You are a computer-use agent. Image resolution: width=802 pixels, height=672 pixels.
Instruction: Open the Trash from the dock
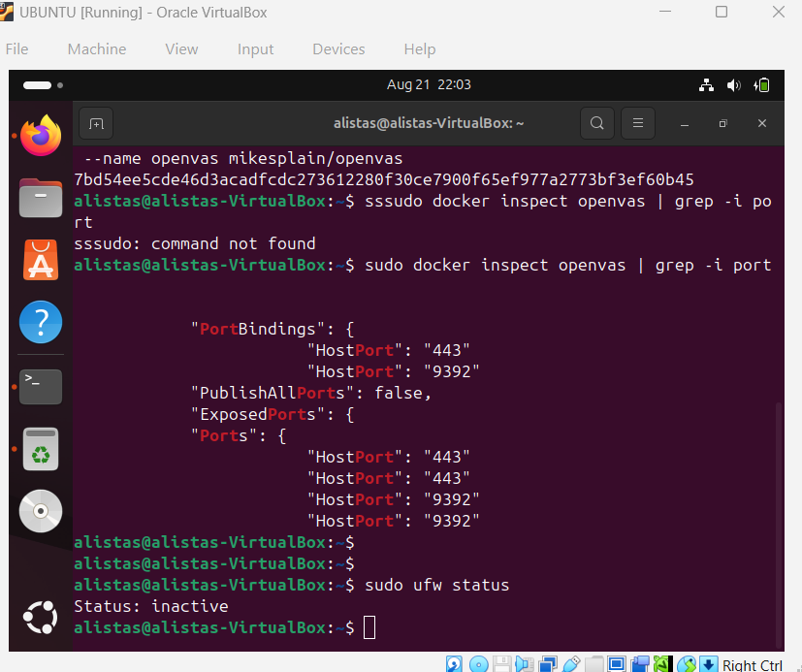(x=41, y=449)
